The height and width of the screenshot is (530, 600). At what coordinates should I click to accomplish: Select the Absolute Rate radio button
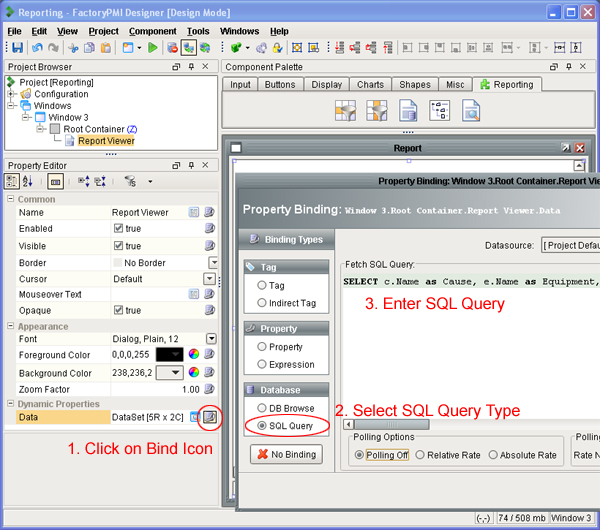pyautogui.click(x=493, y=455)
